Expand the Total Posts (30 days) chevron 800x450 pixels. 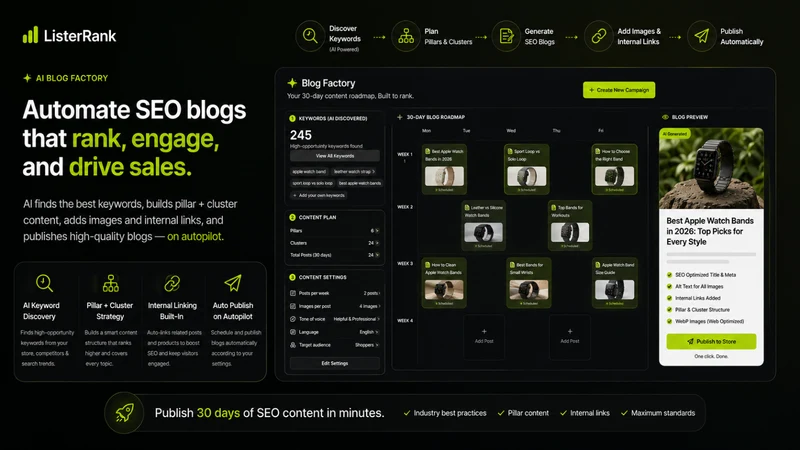tap(377, 255)
